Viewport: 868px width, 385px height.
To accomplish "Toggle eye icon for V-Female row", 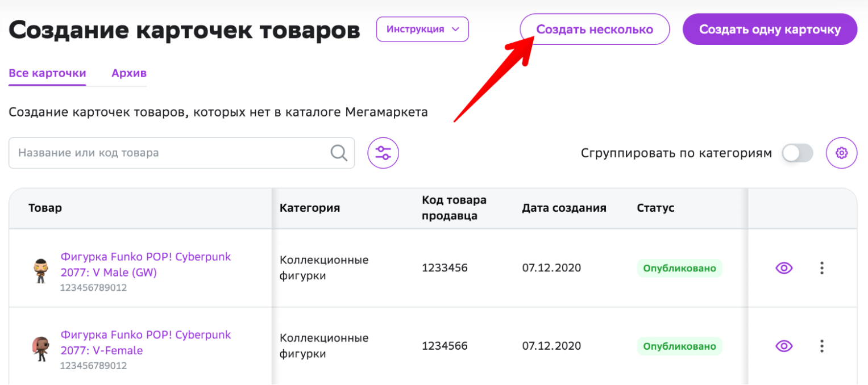I will (784, 346).
